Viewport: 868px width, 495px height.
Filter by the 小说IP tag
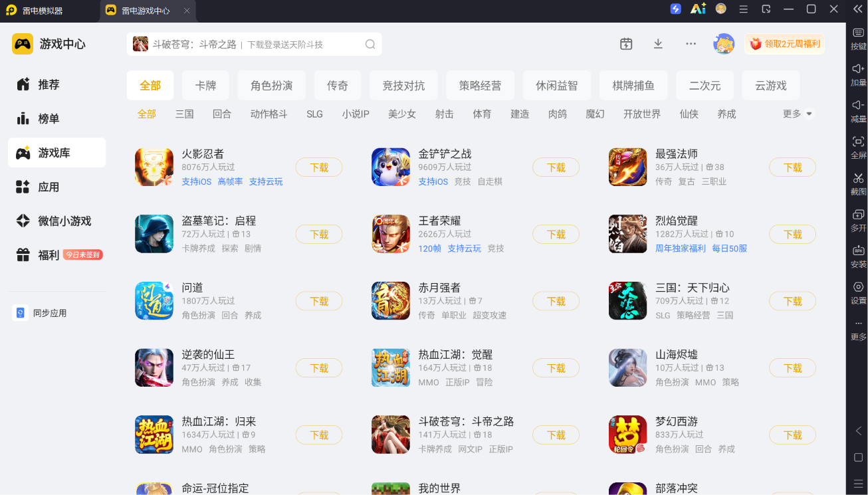(356, 114)
